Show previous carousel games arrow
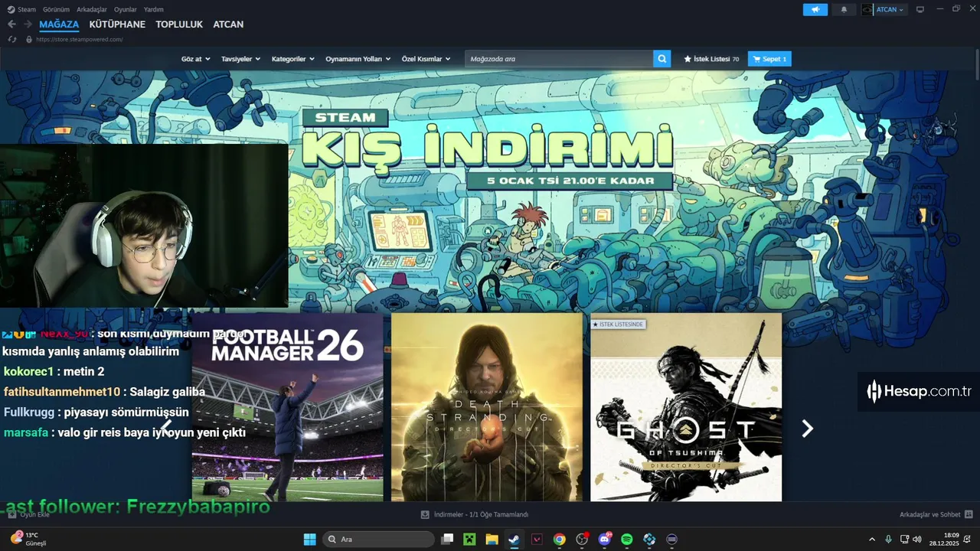This screenshot has height=551, width=980. pyautogui.click(x=166, y=429)
